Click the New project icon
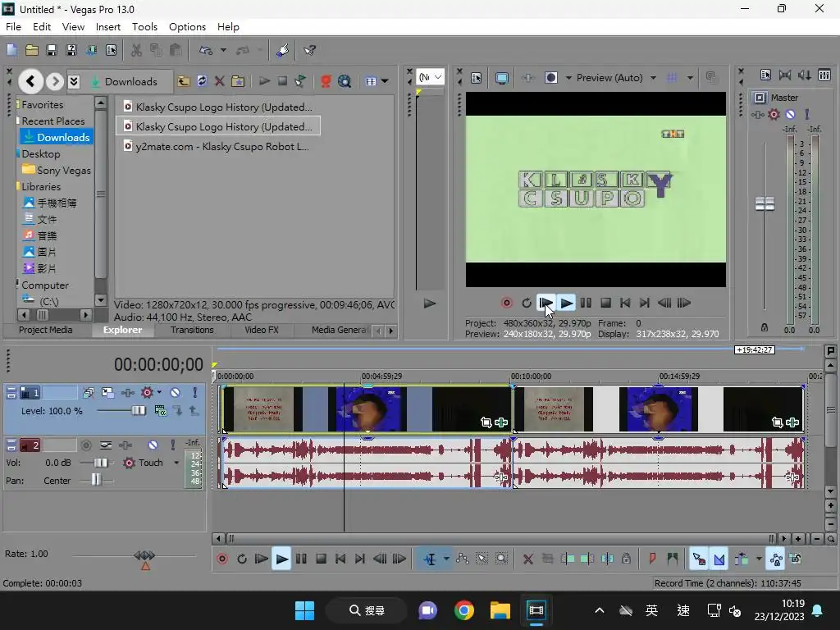The image size is (840, 630). click(11, 50)
